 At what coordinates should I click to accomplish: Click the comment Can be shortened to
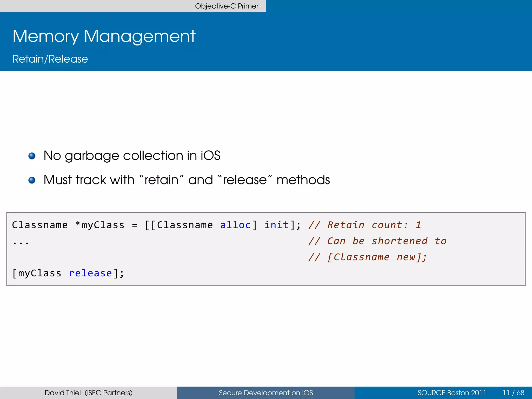click(x=377, y=241)
